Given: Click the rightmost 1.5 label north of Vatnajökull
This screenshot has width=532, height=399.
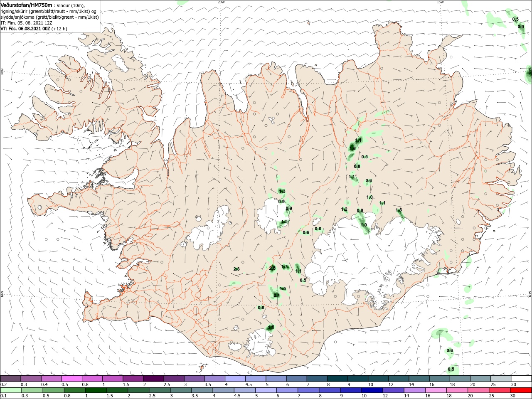Looking at the screenshot, I should (399, 210).
